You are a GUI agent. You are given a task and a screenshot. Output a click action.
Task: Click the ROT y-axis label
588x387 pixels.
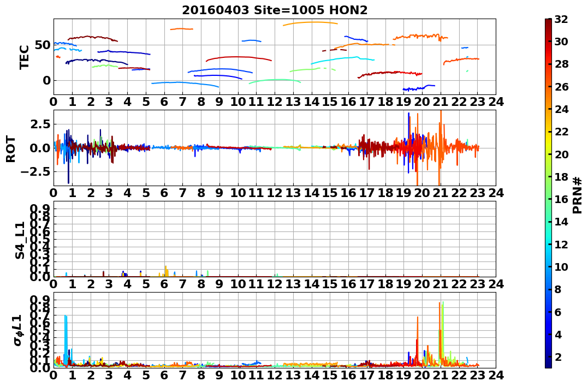[11, 149]
